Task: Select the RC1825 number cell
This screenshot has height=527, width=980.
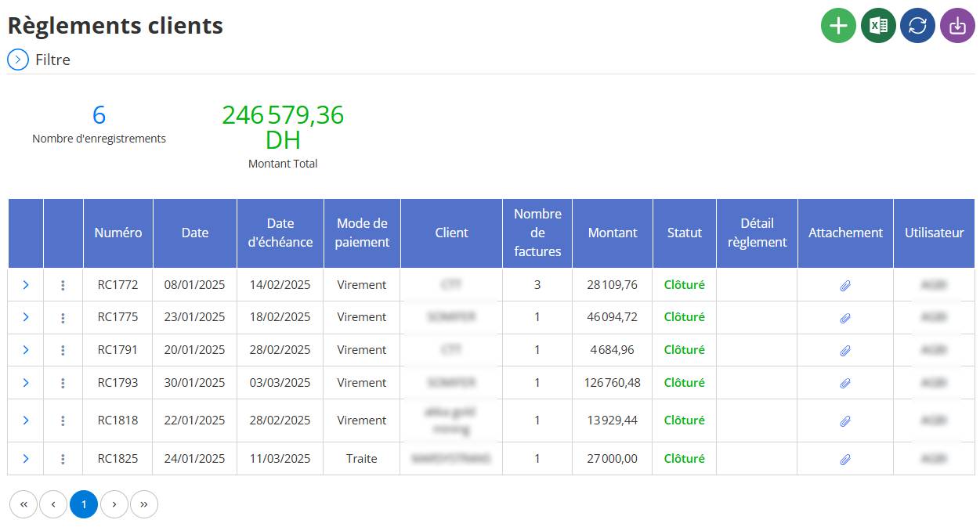Action: (118, 459)
